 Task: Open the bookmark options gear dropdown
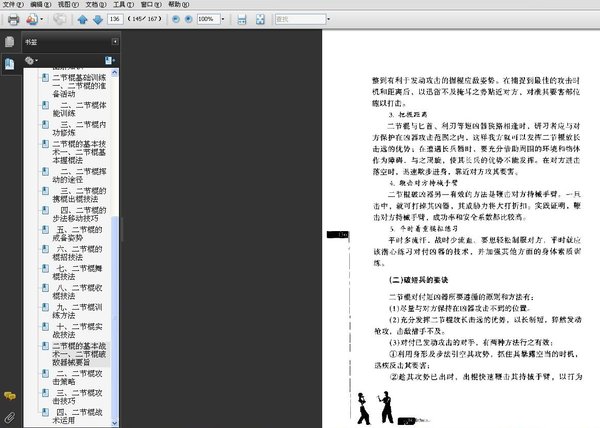[x=31, y=60]
